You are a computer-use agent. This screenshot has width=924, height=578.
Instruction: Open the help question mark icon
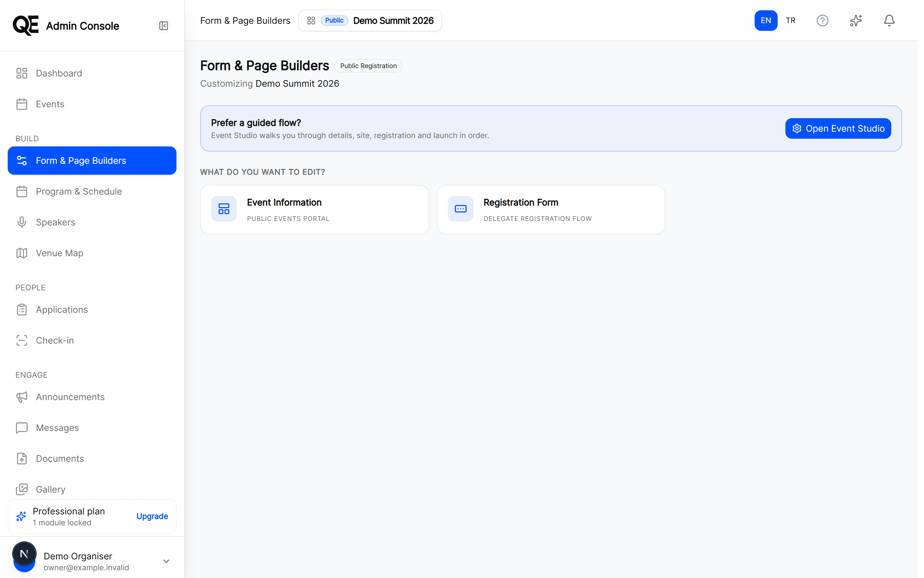click(x=822, y=21)
